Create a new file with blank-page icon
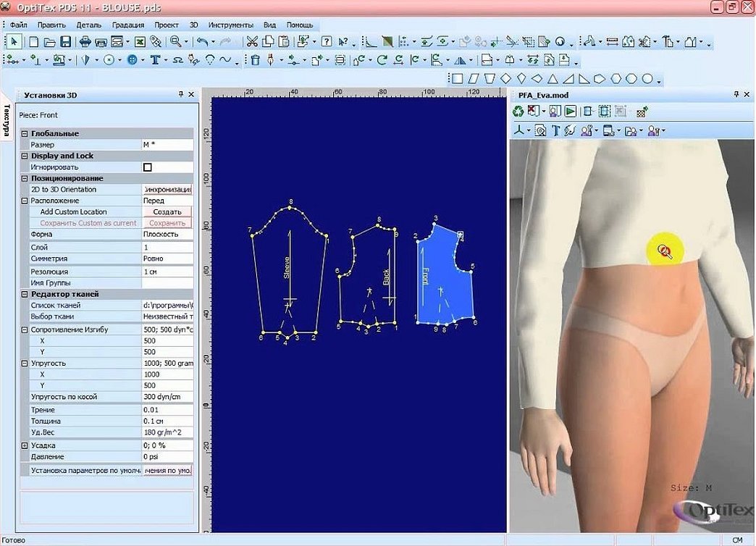The width and height of the screenshot is (756, 546). 33,42
